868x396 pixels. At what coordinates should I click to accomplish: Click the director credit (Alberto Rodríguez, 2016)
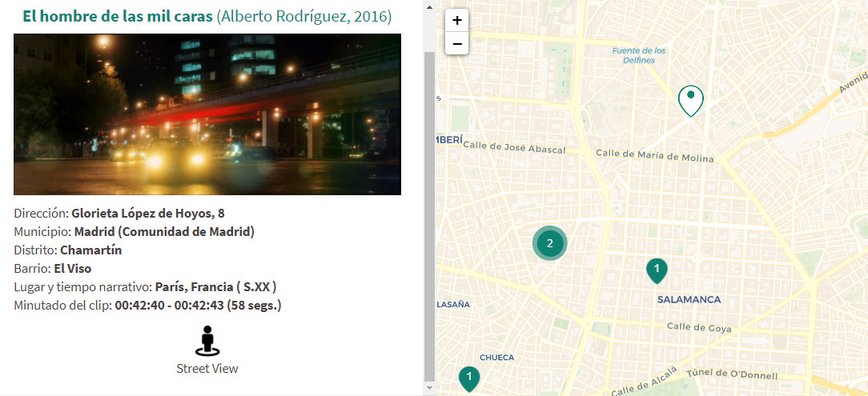304,17
